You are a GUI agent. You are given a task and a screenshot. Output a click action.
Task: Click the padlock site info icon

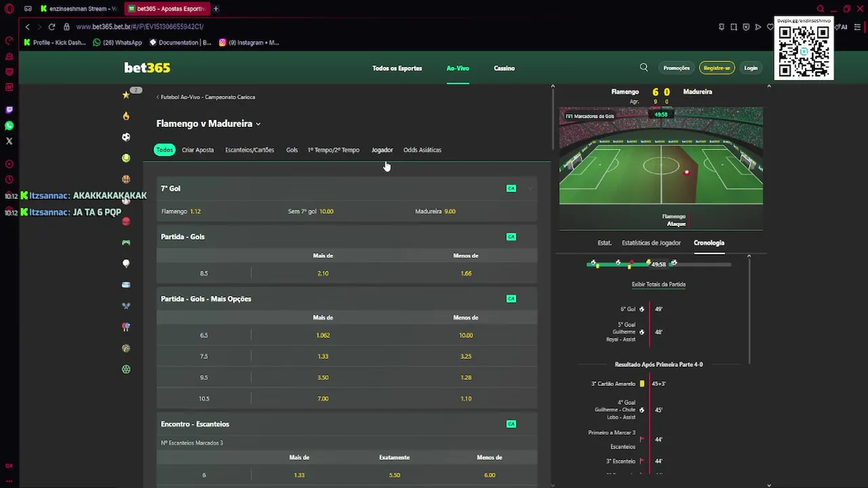66,26
